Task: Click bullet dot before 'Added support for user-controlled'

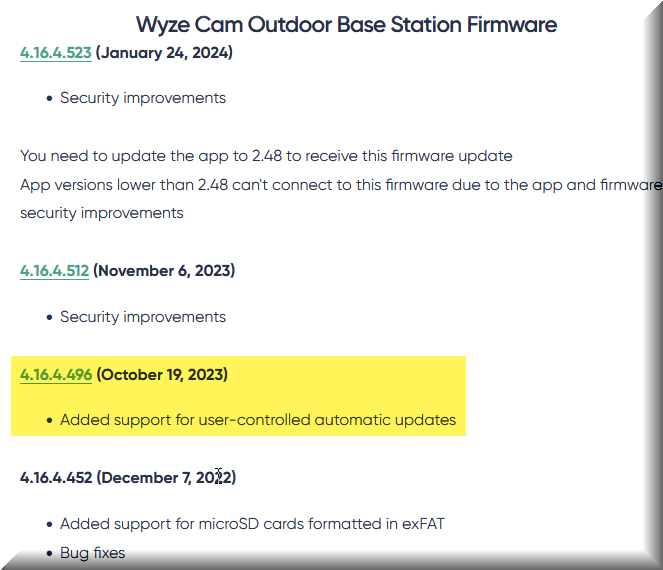Action: click(x=49, y=421)
